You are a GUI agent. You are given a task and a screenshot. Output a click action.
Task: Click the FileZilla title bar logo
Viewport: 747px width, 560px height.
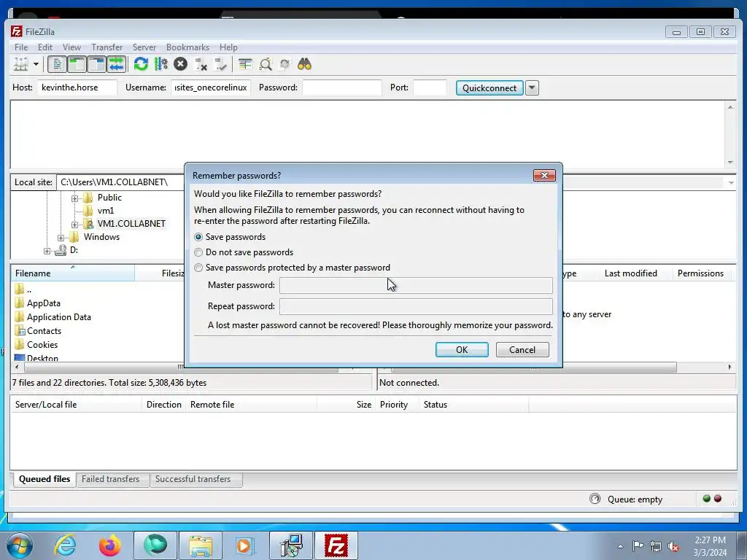17,31
